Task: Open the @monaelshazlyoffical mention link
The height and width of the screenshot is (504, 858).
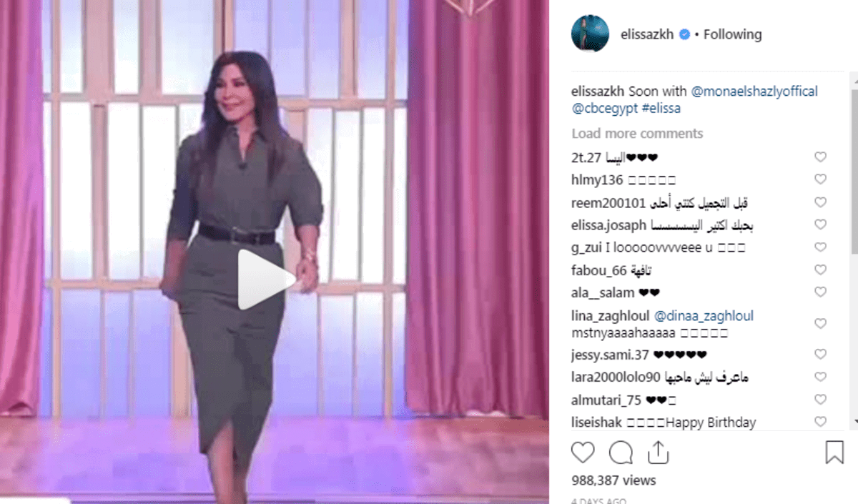Action: point(754,92)
